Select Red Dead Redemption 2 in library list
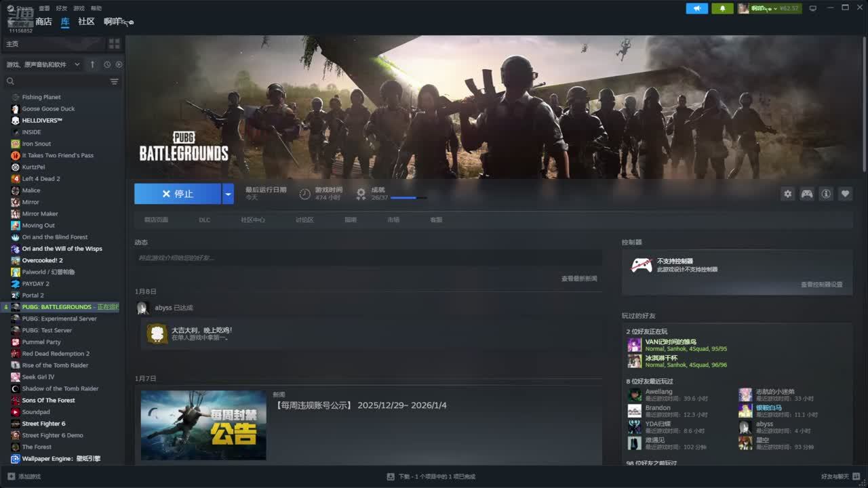Image resolution: width=868 pixels, height=488 pixels. [x=55, y=354]
